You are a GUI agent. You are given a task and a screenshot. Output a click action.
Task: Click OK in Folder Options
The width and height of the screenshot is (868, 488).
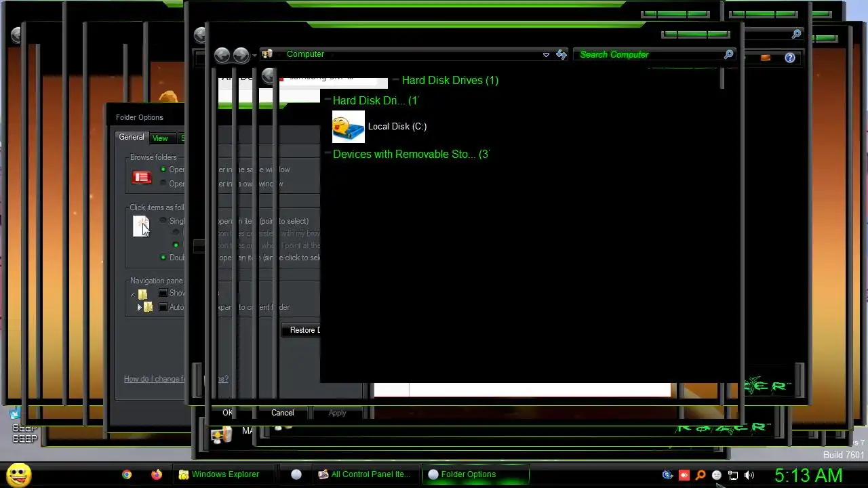coord(228,413)
